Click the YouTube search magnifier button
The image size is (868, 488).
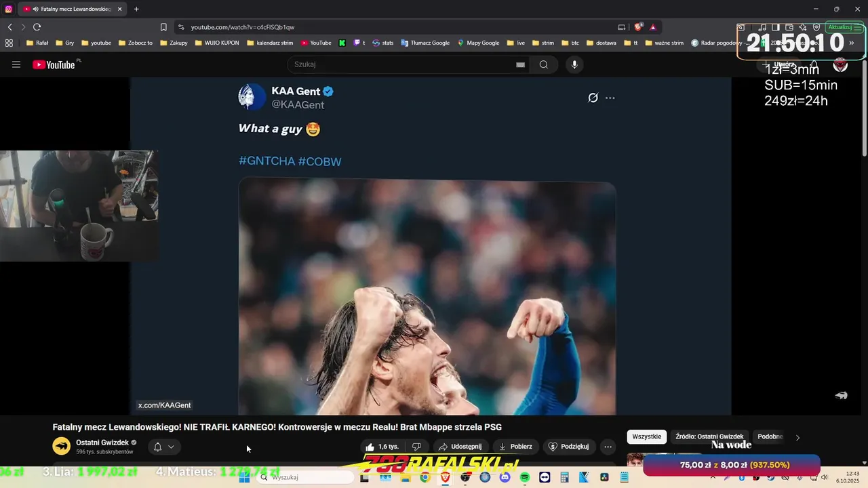[x=544, y=64]
